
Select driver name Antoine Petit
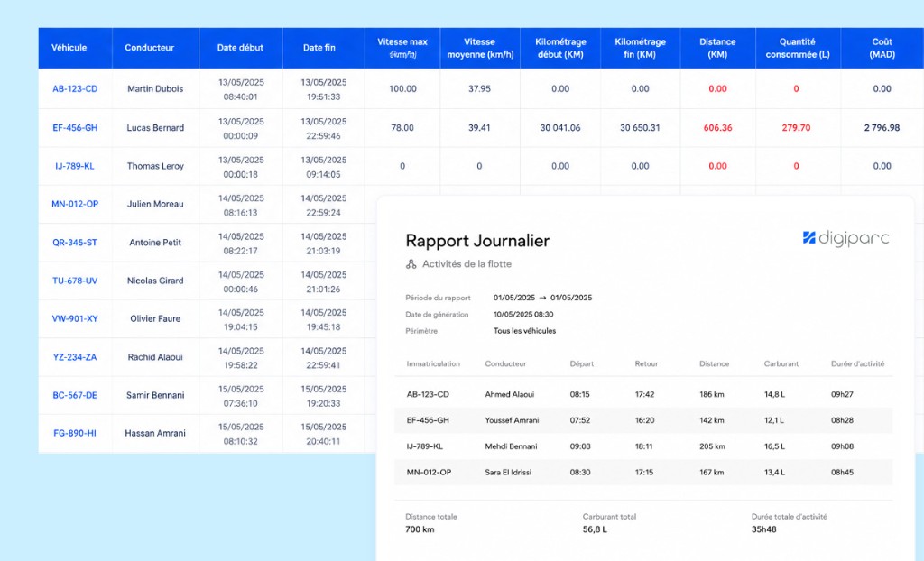[155, 243]
